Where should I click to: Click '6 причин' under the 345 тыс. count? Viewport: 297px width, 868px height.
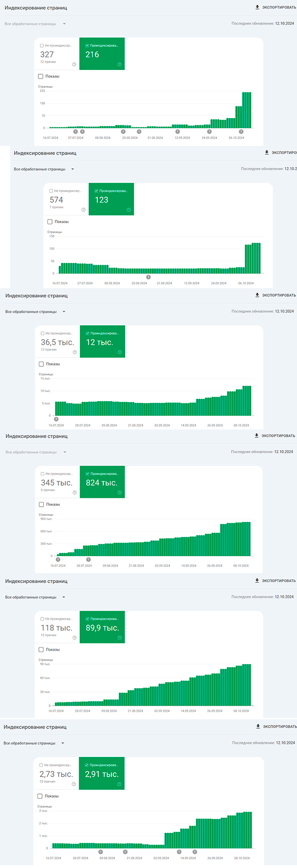click(48, 490)
